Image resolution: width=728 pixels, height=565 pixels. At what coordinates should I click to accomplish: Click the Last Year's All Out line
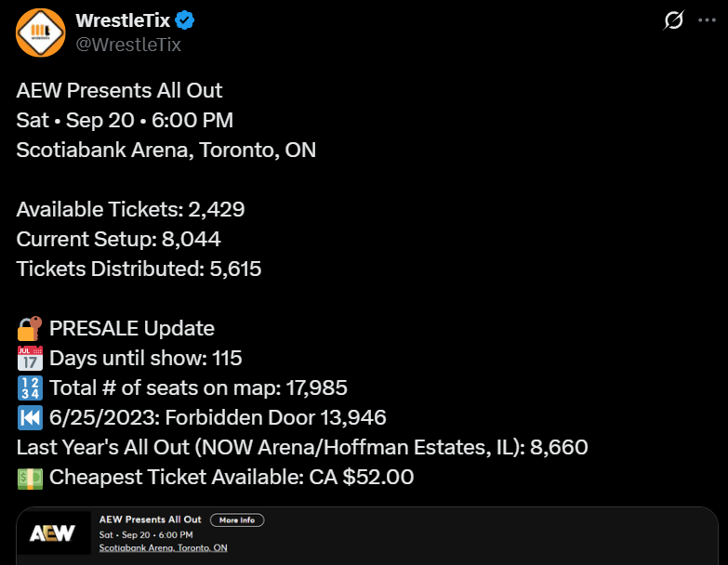coord(301,447)
